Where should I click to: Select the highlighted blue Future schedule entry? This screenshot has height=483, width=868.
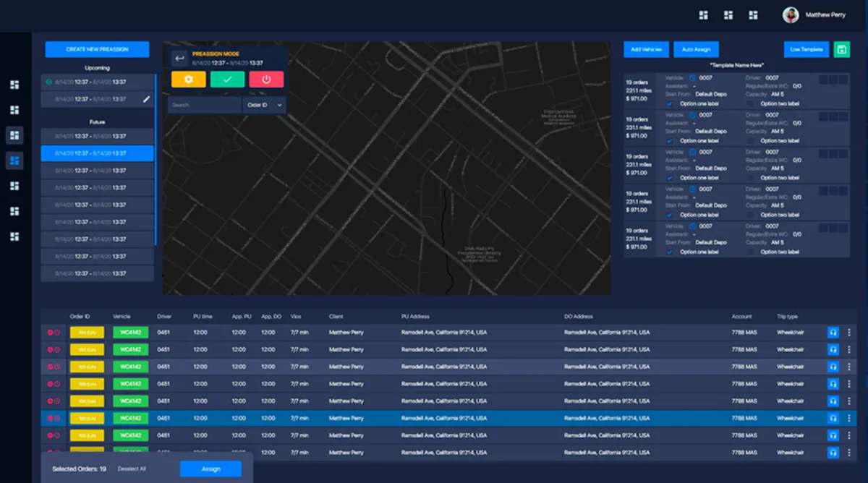point(97,153)
